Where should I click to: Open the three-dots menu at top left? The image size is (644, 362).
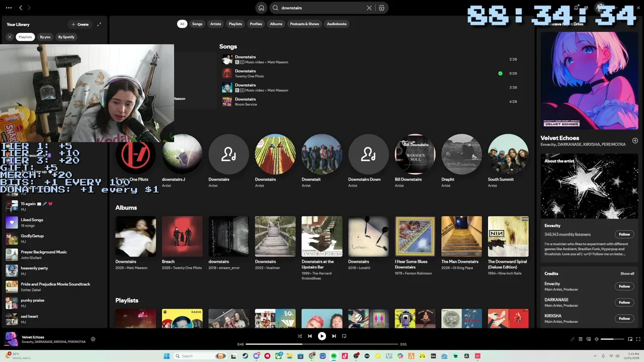tap(9, 8)
